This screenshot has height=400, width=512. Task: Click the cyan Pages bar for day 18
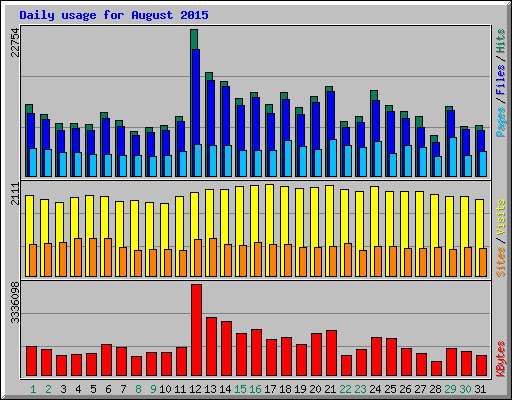click(288, 158)
